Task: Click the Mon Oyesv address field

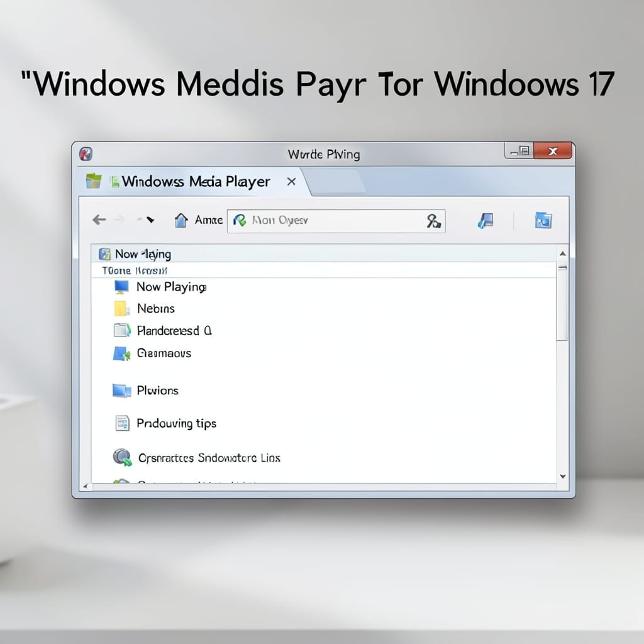Action: 336,221
